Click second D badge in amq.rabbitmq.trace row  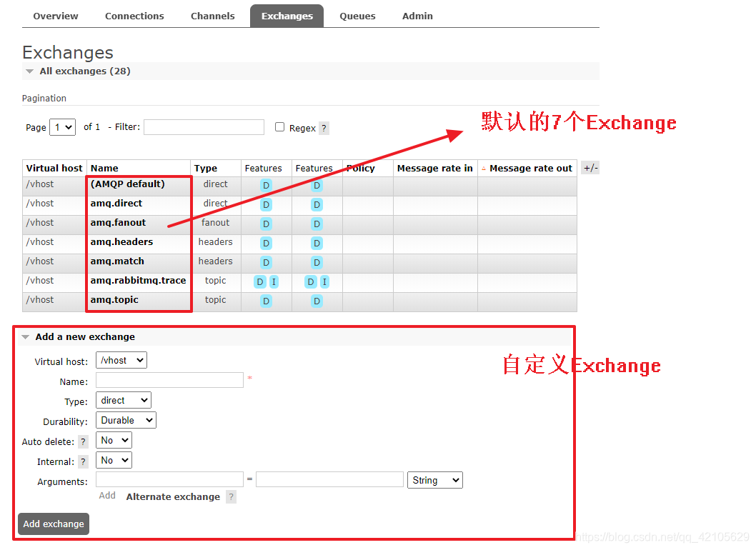(x=311, y=282)
